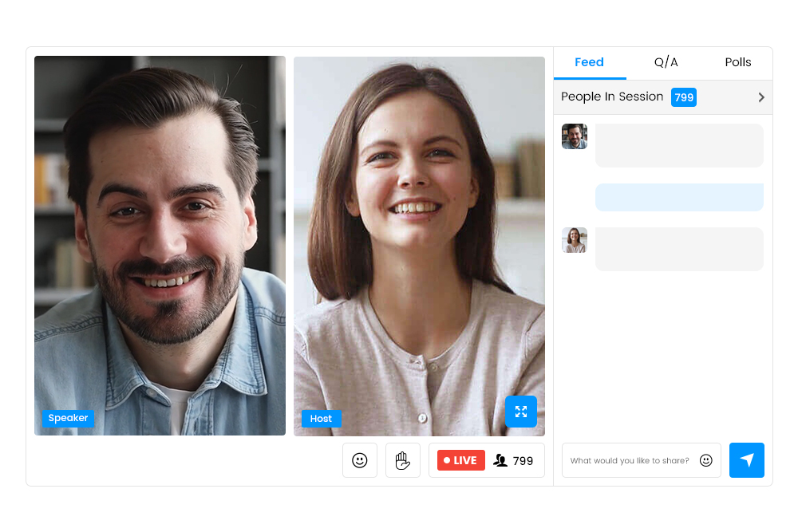The width and height of the screenshot is (798, 532).
Task: Click the 799 badge in People In Session
Action: 684,97
